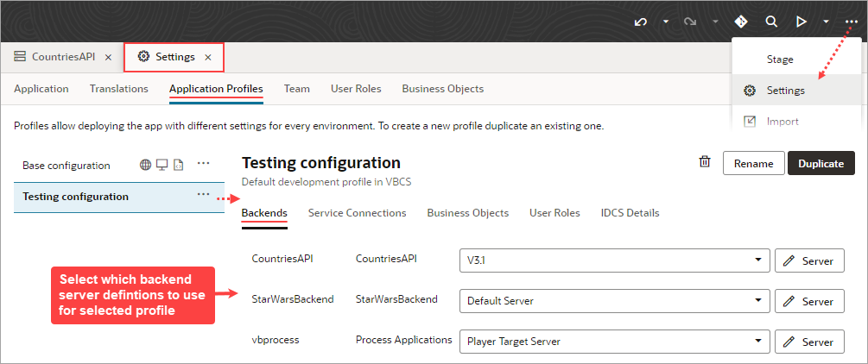Open Base configuration three-dots menu

203,164
